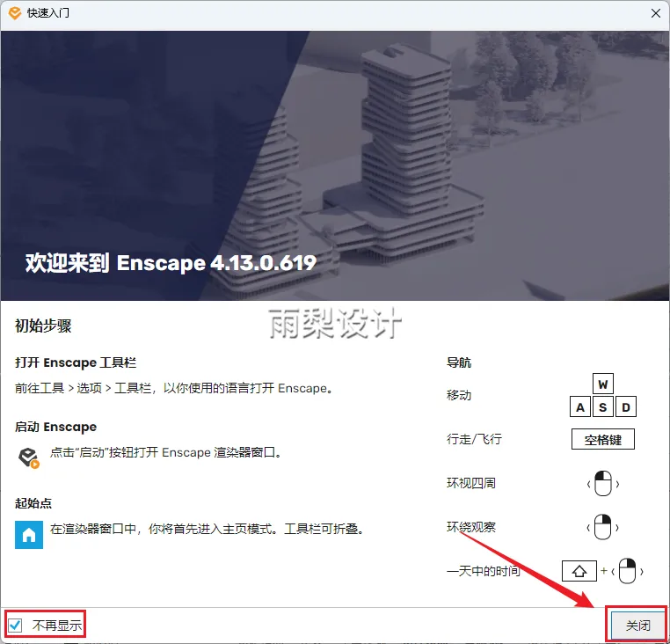Click the 启动 Enscape heading

point(56,427)
